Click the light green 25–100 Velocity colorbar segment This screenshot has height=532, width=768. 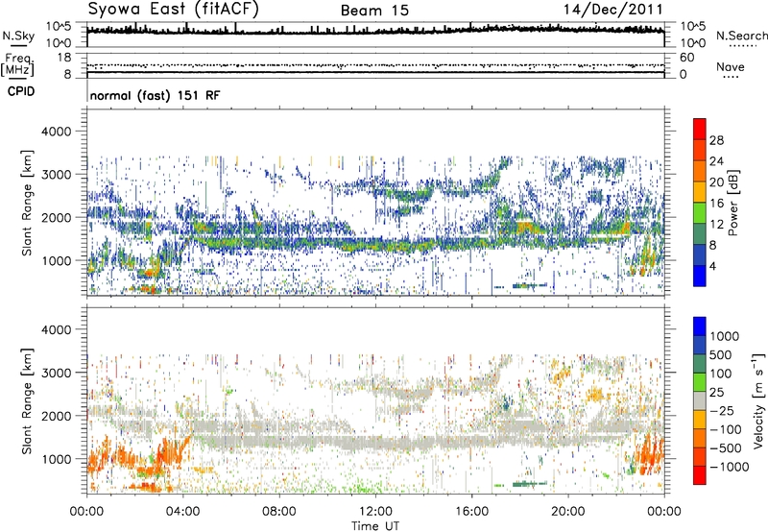pyautogui.click(x=700, y=382)
